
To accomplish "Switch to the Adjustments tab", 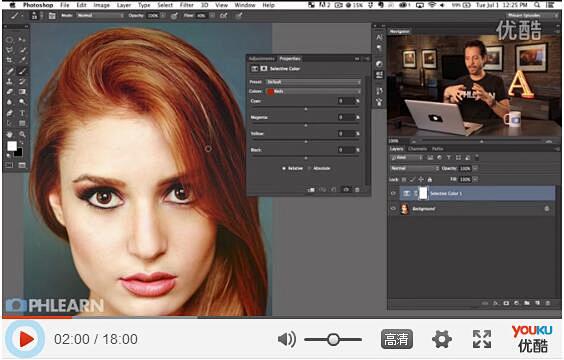I will tap(261, 59).
